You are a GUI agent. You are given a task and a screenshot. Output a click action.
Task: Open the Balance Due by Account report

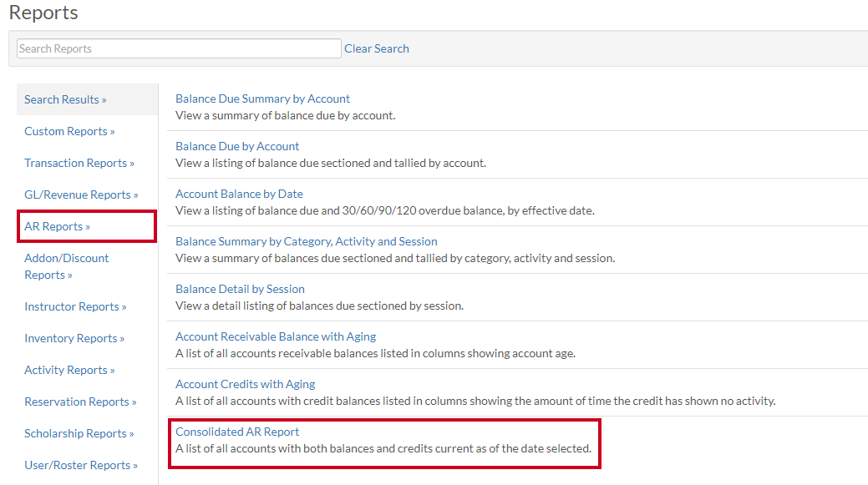coord(237,146)
